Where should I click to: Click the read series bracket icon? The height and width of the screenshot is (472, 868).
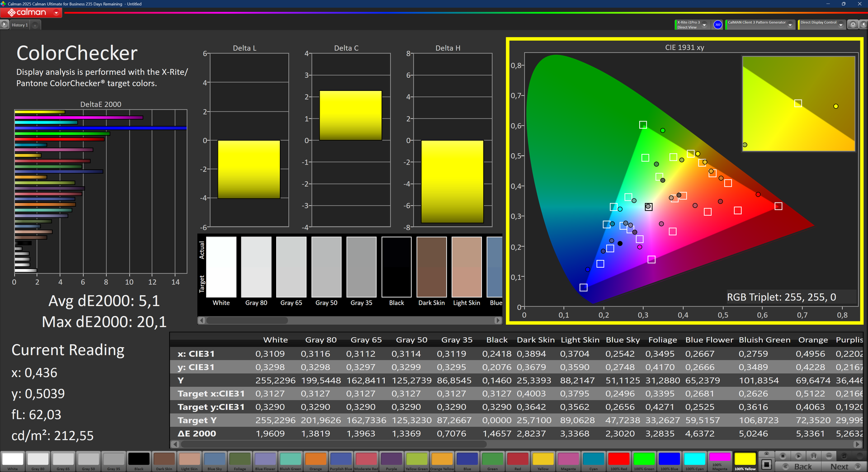[x=813, y=456]
